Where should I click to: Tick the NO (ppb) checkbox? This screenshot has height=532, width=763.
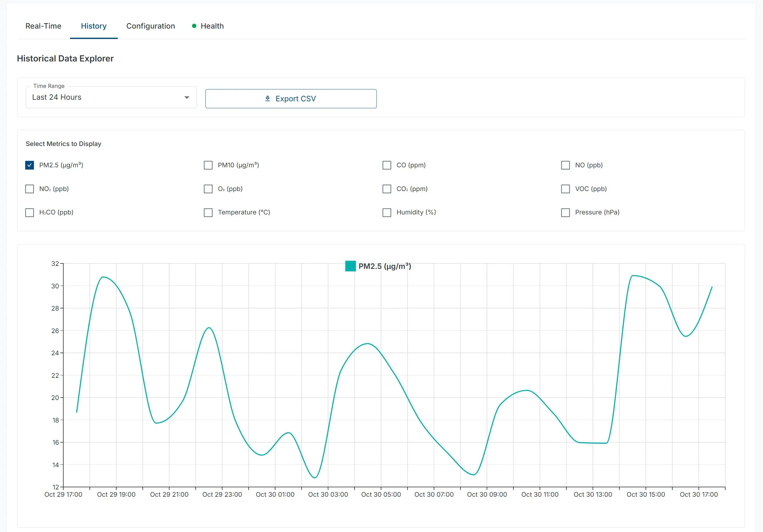click(565, 165)
